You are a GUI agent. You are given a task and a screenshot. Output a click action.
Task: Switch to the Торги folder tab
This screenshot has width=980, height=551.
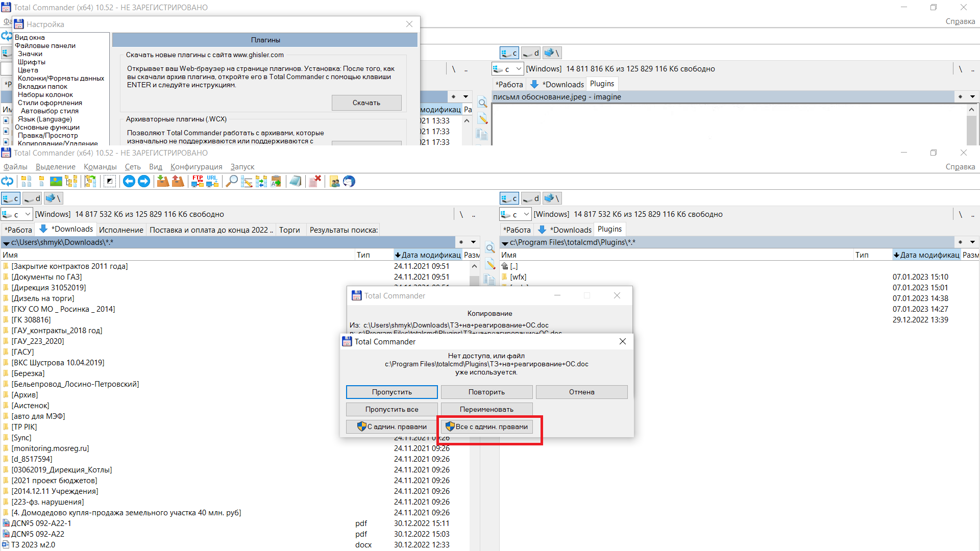[289, 230]
